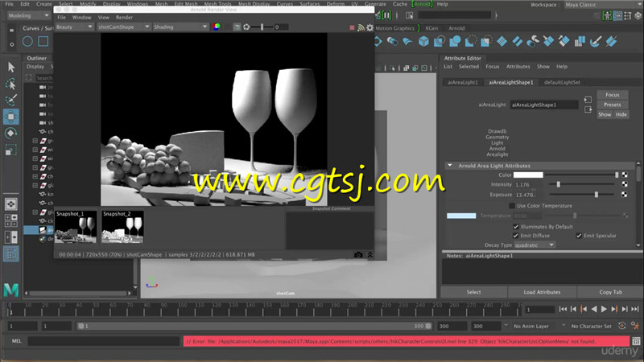Select the arrow Select tool in toolbox

[x=11, y=67]
